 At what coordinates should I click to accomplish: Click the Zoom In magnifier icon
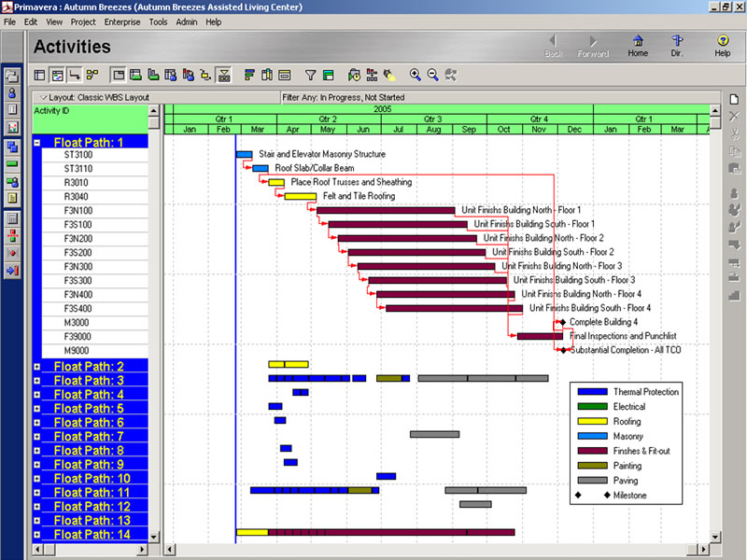pyautogui.click(x=416, y=75)
